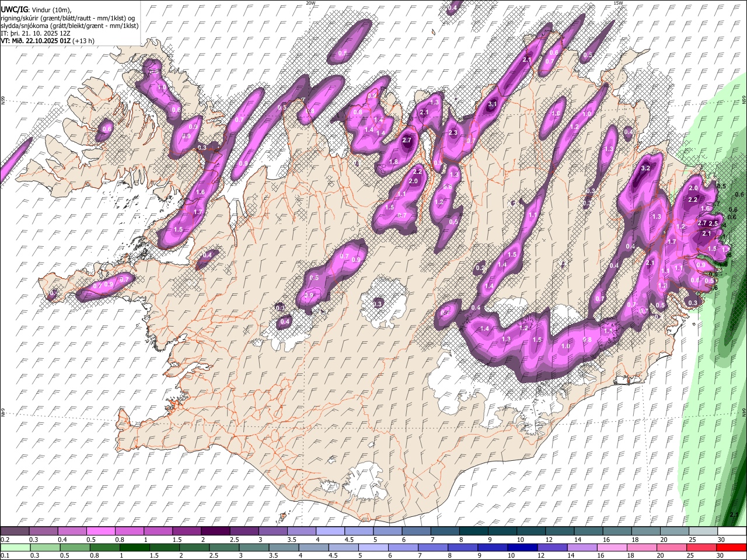Select the 0.4 label under the purple scale
The width and height of the screenshot is (747, 560).
62,540
